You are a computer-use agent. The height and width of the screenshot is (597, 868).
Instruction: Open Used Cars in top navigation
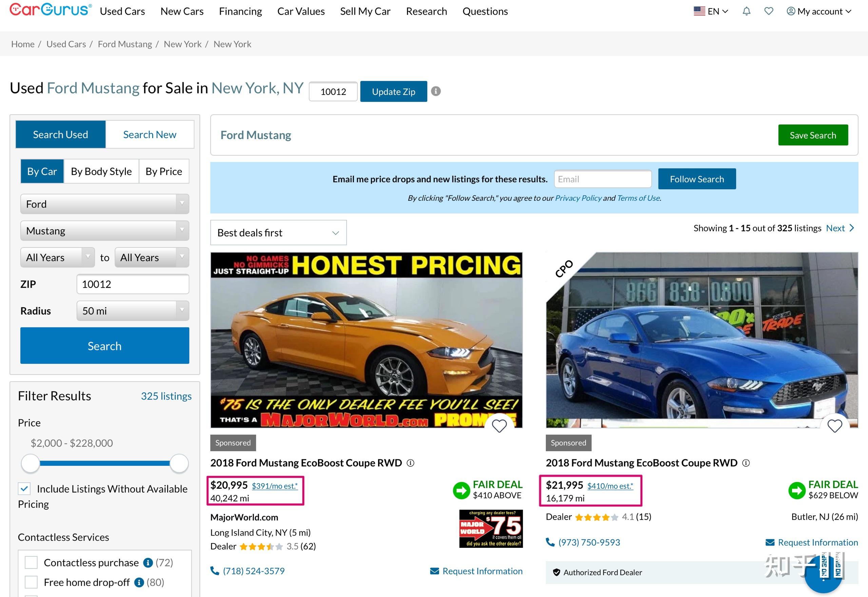[122, 11]
